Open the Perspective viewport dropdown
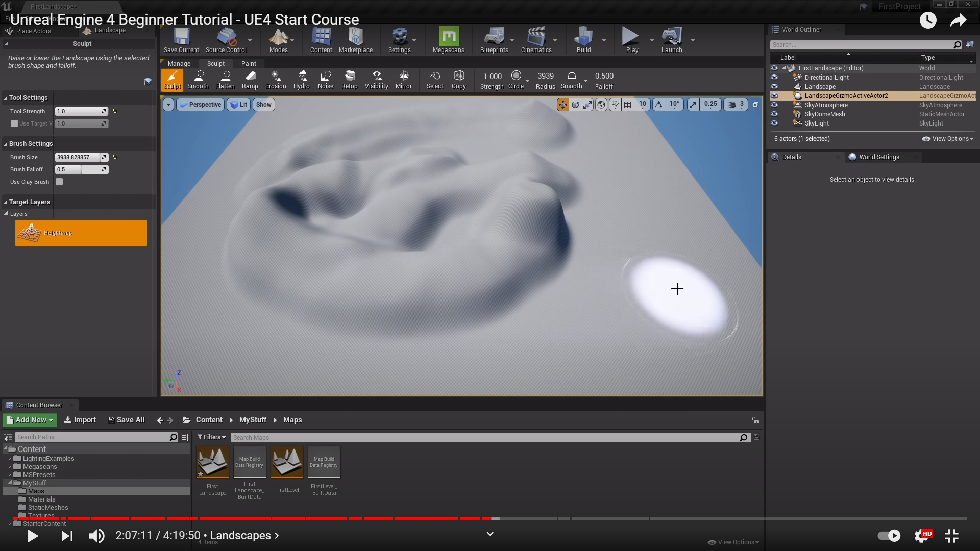The height and width of the screenshot is (551, 980). click(x=201, y=105)
